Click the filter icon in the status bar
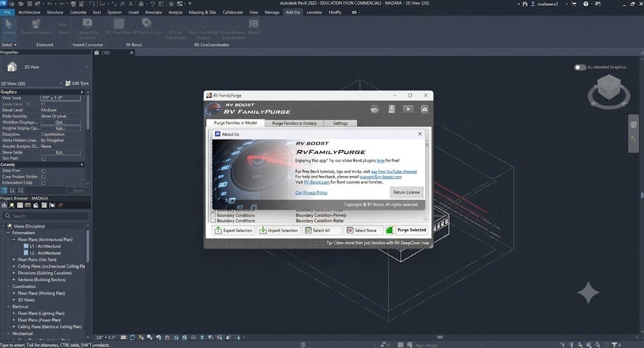The height and width of the screenshot is (348, 644). click(614, 345)
